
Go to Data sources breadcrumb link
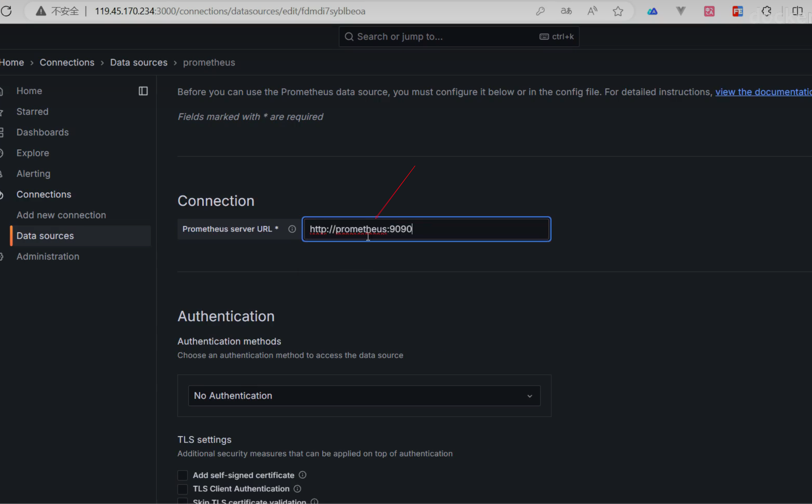click(139, 62)
